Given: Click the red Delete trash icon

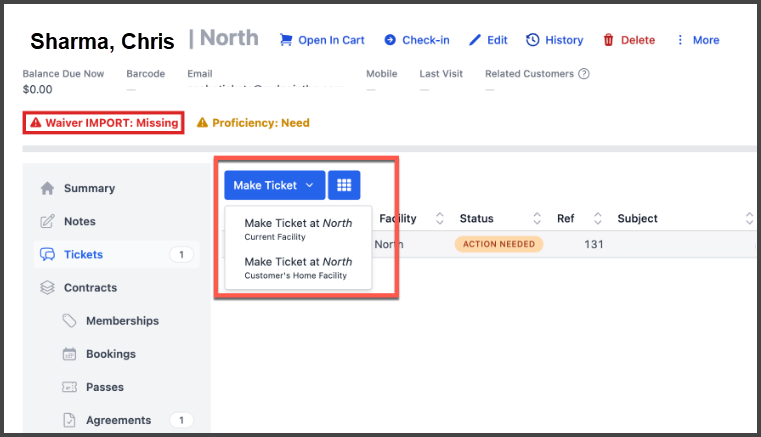Looking at the screenshot, I should [608, 40].
